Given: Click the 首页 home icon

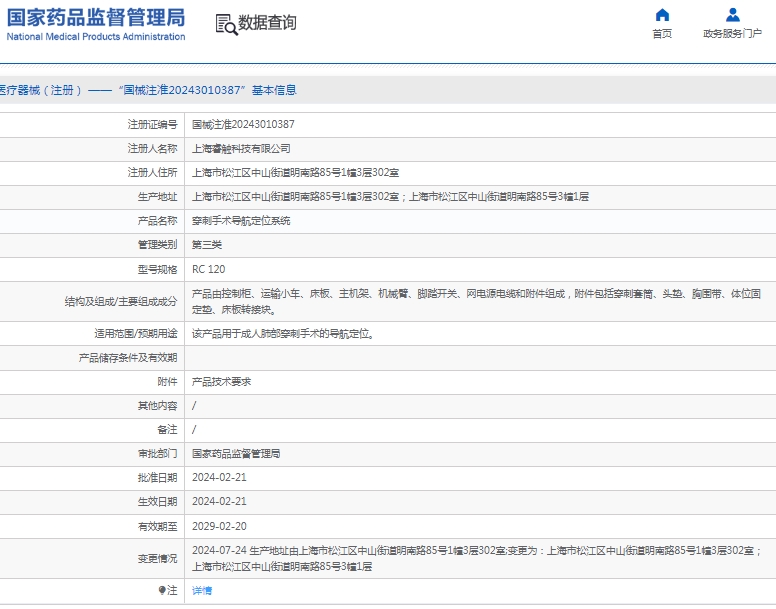Looking at the screenshot, I should tap(662, 15).
